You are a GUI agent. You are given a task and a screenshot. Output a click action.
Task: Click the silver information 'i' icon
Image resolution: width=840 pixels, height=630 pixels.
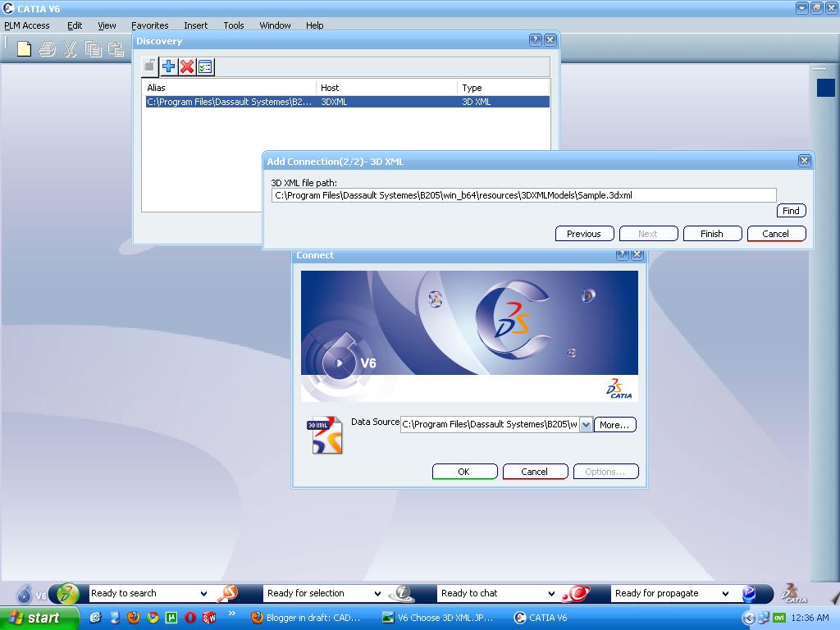(x=402, y=594)
